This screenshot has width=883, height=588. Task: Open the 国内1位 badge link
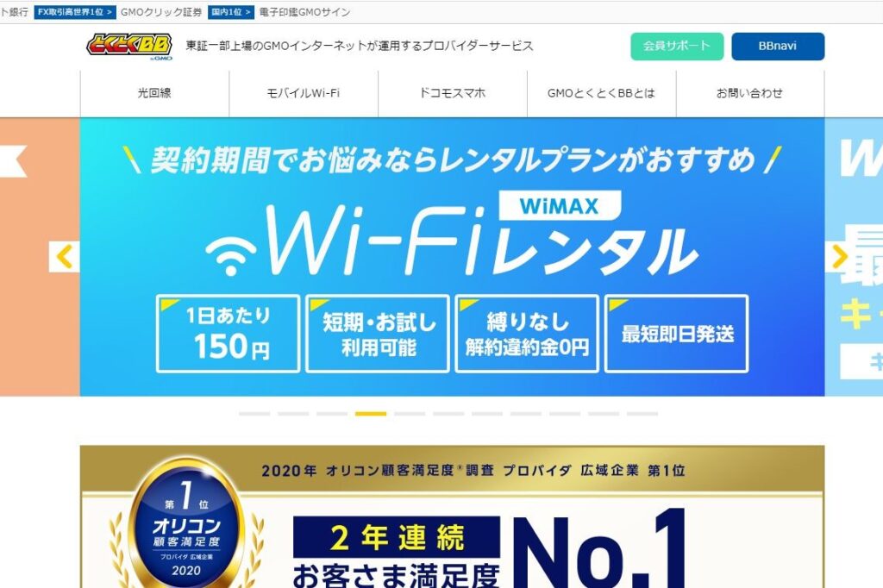tap(231, 12)
